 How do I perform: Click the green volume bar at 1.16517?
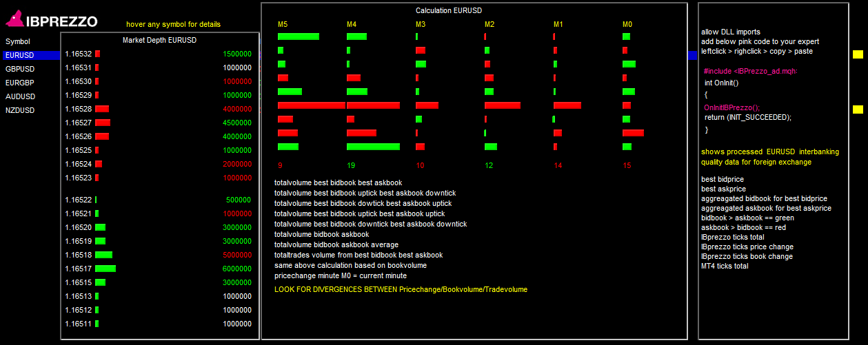pos(105,269)
